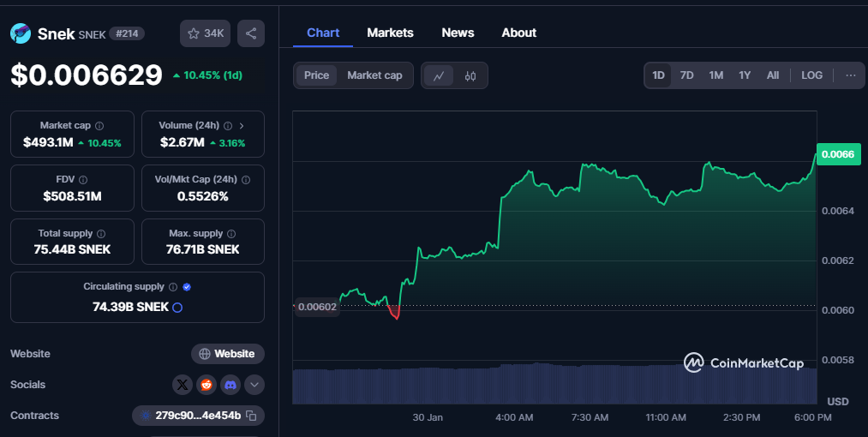Show the FDV info icon
Image resolution: width=868 pixels, height=437 pixels.
[x=83, y=179]
